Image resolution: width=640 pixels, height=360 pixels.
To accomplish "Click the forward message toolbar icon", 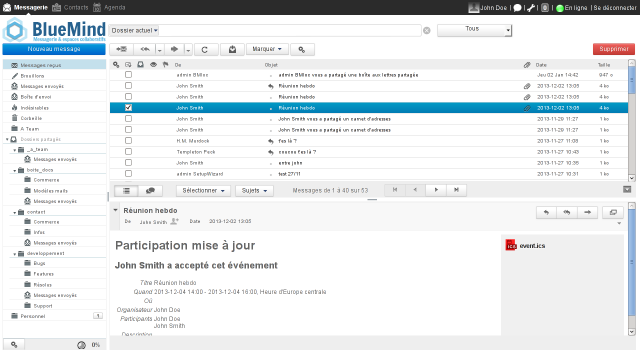I will (x=174, y=49).
